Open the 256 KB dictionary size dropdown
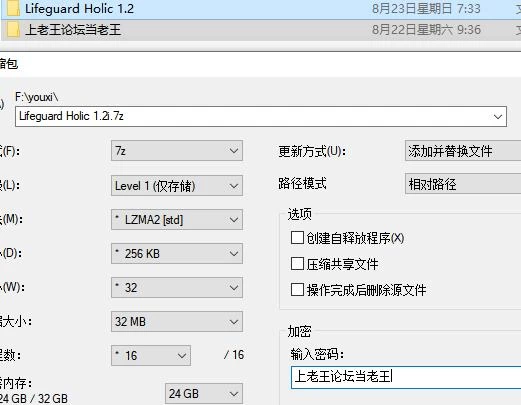 point(177,254)
